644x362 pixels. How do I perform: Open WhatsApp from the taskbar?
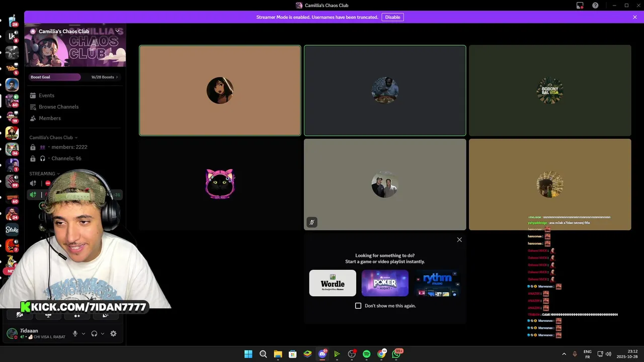click(x=396, y=354)
